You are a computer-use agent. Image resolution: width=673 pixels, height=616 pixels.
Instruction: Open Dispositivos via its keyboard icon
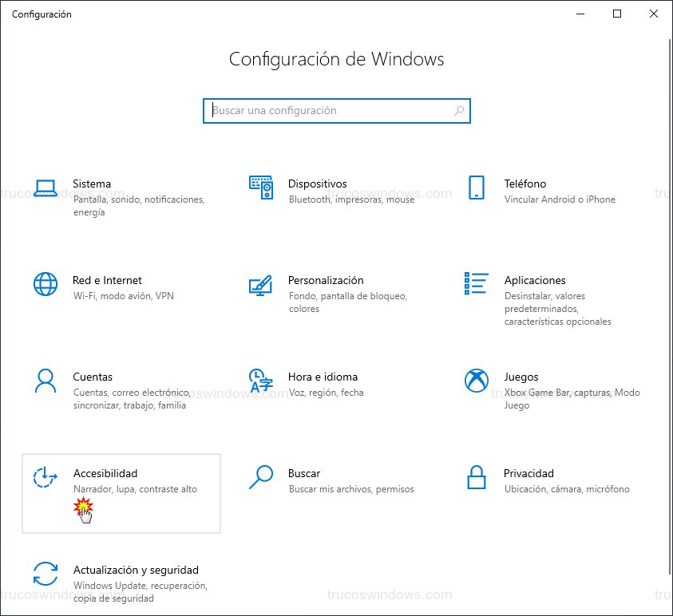click(x=261, y=188)
